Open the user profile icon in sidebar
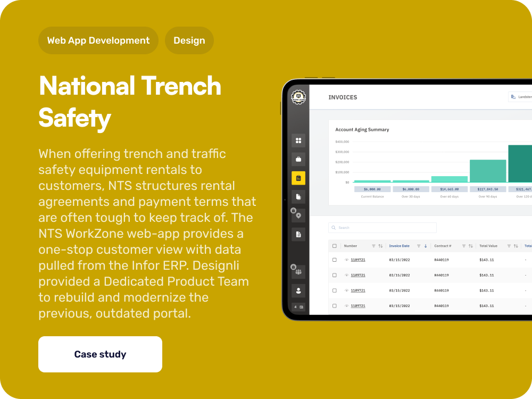Image resolution: width=532 pixels, height=399 pixels. point(298,290)
